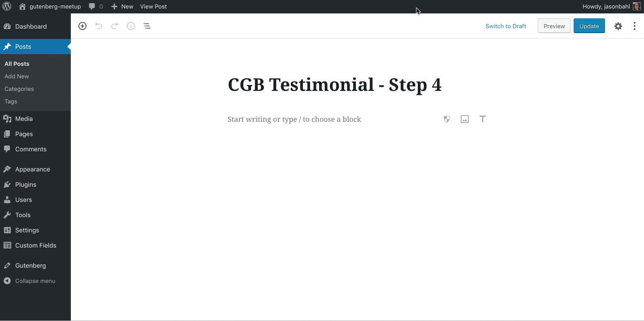Click the Add block plus icon
This screenshot has height=321, width=644.
(x=82, y=26)
